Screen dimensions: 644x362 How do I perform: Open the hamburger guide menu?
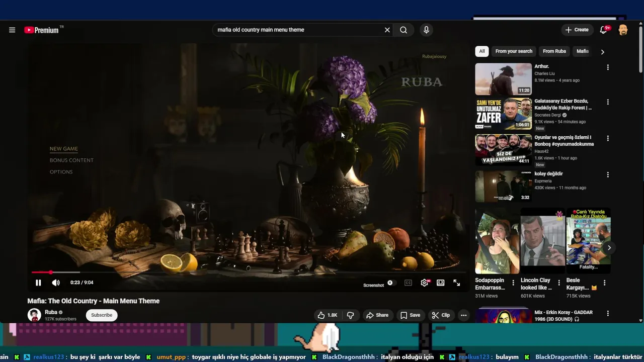click(12, 30)
